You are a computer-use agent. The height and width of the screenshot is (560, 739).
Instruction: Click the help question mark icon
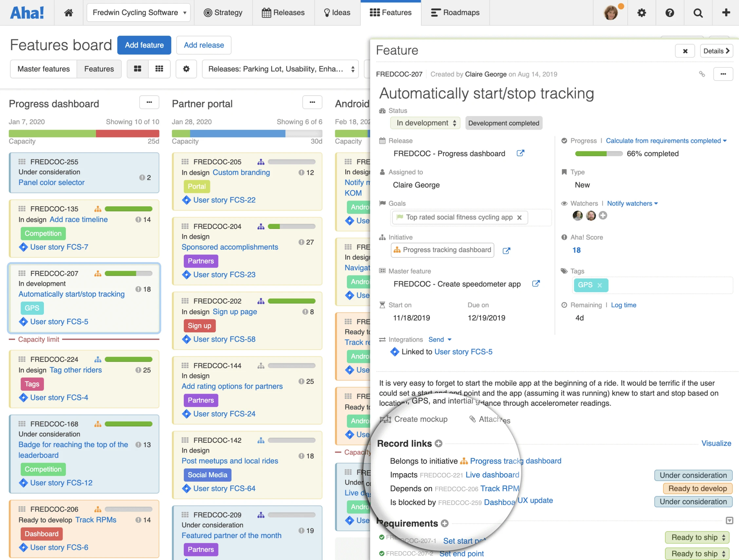pyautogui.click(x=670, y=13)
